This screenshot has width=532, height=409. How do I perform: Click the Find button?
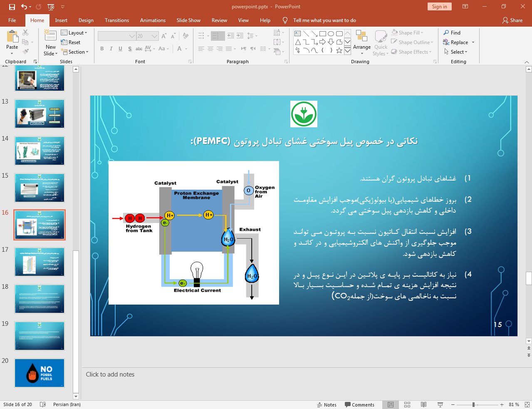(x=452, y=32)
